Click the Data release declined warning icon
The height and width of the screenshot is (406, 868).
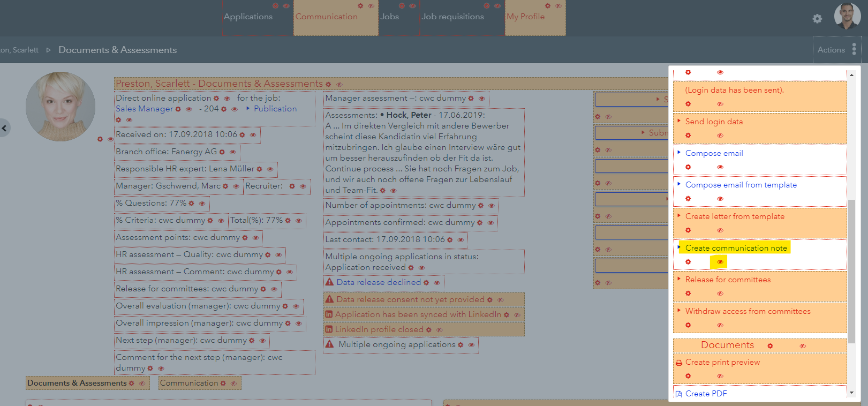pyautogui.click(x=329, y=282)
